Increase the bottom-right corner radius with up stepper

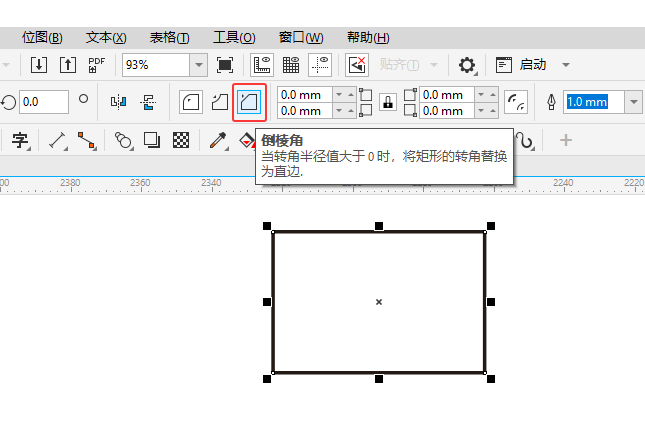[x=492, y=111]
